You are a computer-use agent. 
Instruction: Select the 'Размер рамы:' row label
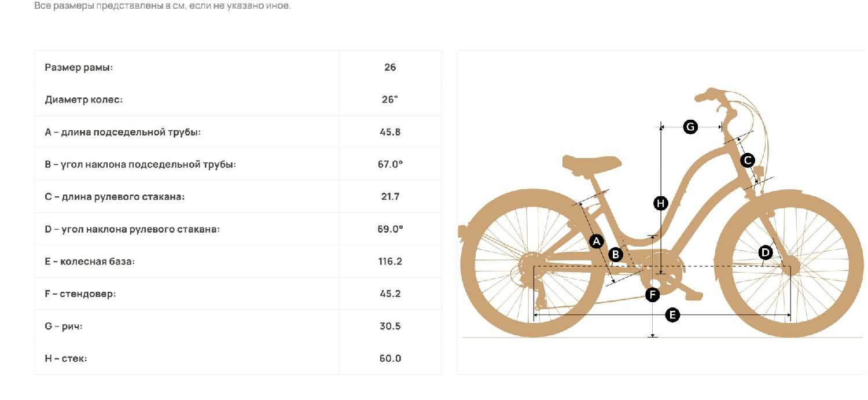(79, 67)
